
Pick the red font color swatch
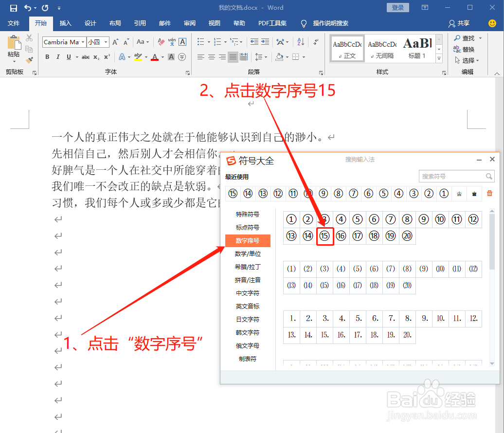coord(155,58)
